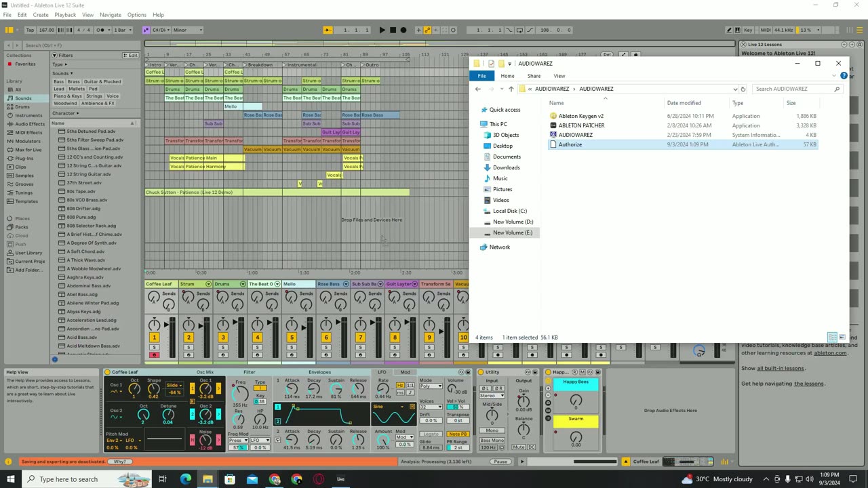
Task: Open Favorites collection
Action: 25,64
